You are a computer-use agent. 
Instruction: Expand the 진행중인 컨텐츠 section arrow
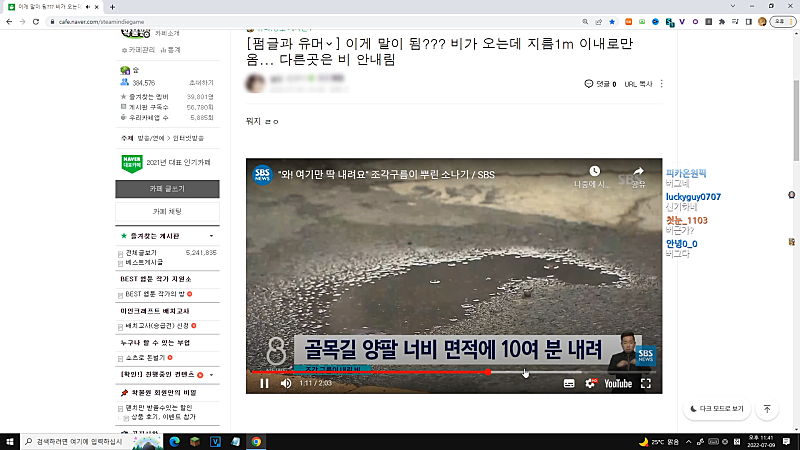click(x=211, y=375)
